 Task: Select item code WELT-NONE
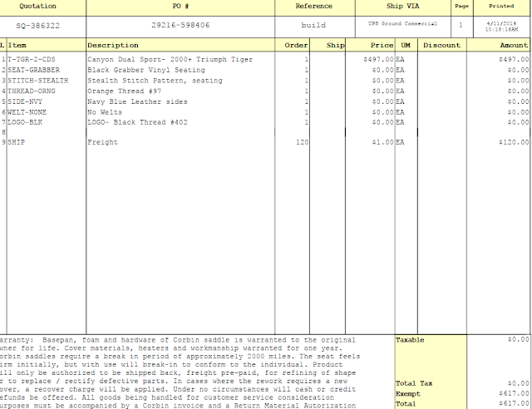[x=27, y=112]
